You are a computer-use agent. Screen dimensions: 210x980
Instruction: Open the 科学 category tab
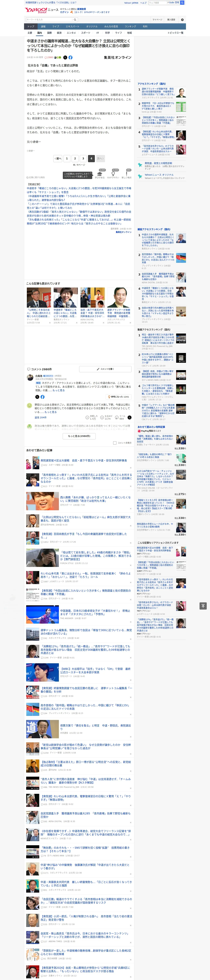(107, 33)
